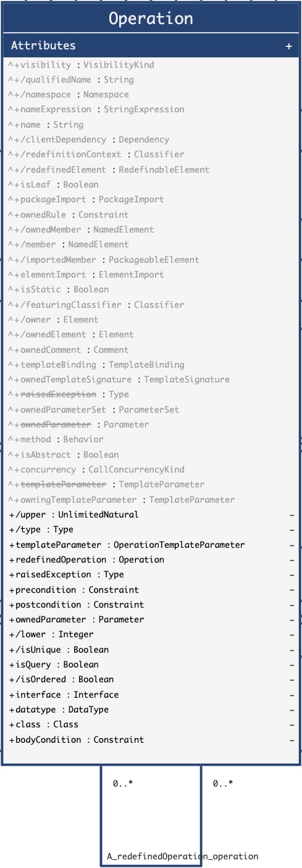
Task: Click minus icon beside bodyCondition attribute
Action: coord(292,740)
